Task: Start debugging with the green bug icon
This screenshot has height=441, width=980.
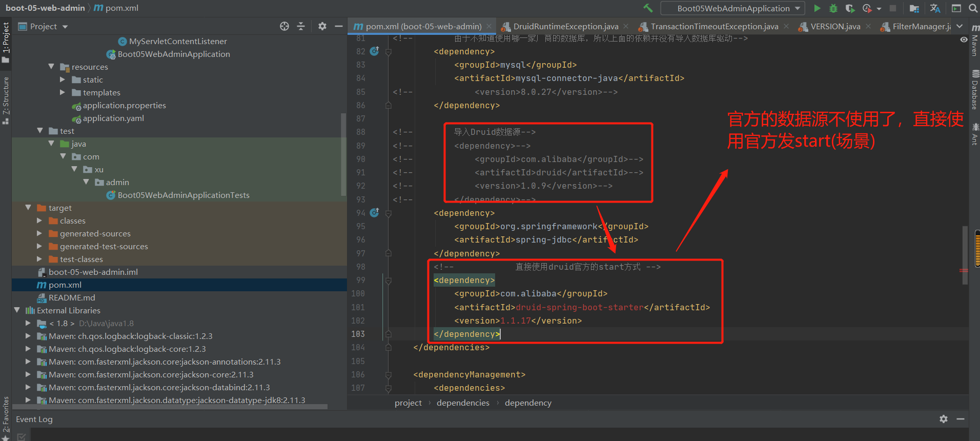Action: pyautogui.click(x=833, y=8)
